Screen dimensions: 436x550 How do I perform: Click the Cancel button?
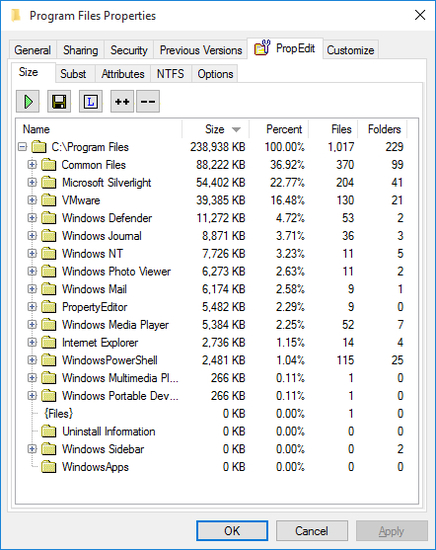pyautogui.click(x=312, y=531)
